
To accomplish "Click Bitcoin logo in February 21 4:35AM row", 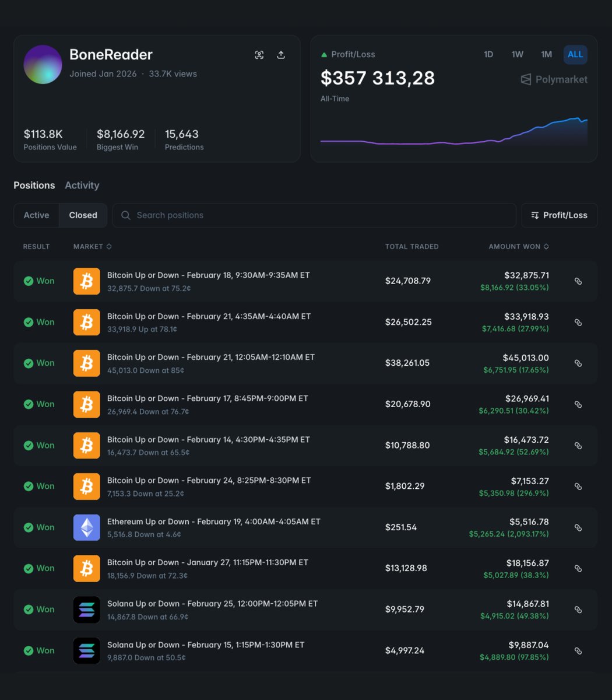I will click(87, 323).
